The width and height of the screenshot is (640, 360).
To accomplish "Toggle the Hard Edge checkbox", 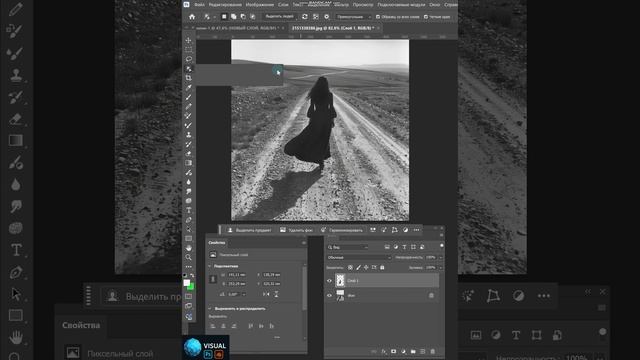I will (426, 17).
